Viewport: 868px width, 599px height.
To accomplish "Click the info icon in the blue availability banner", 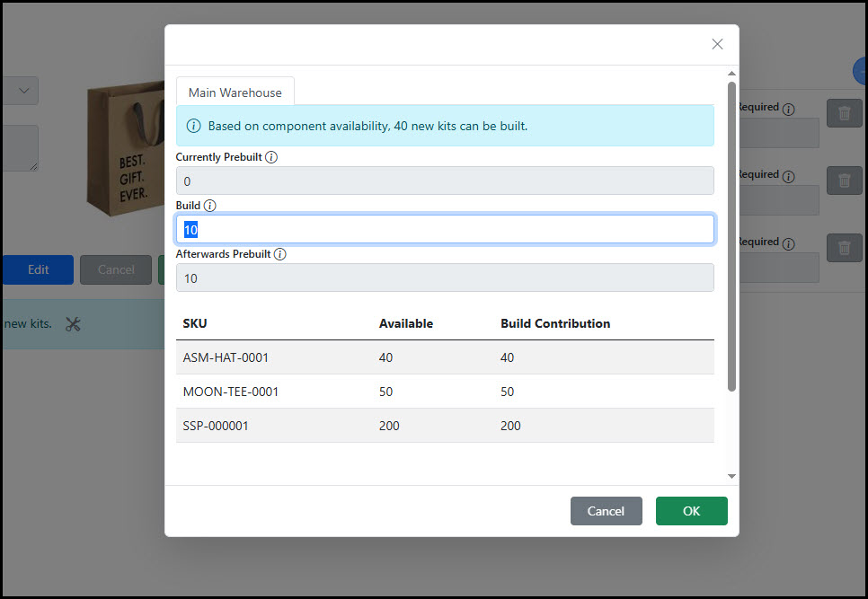I will click(x=193, y=126).
